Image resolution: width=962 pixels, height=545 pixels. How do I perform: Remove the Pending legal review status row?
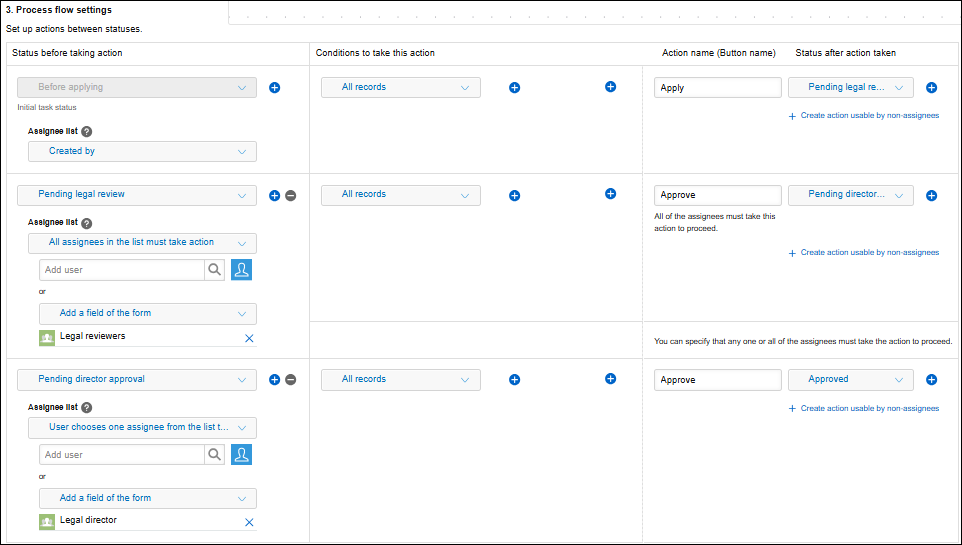(291, 195)
